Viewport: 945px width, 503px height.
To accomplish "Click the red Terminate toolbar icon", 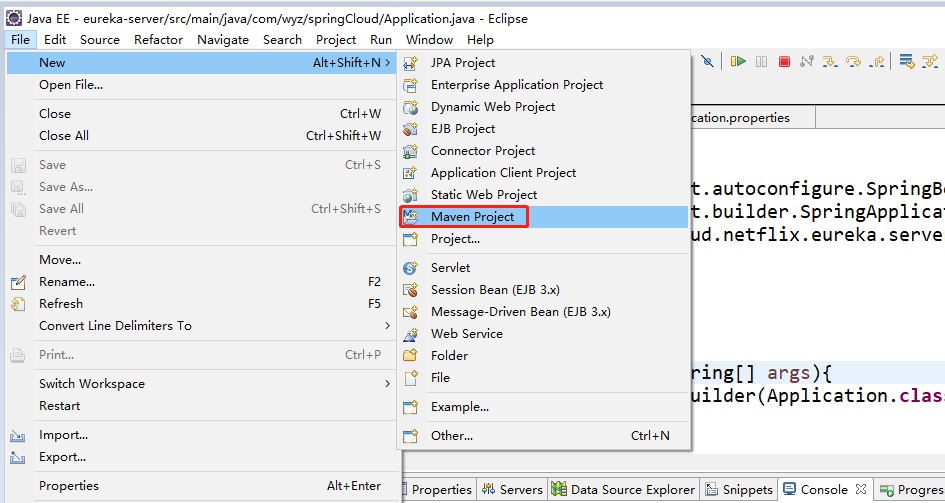I will click(784, 61).
